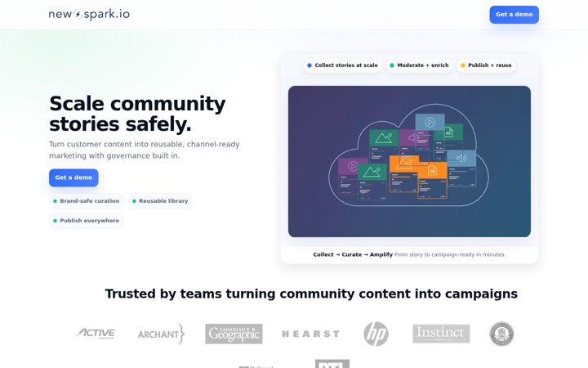Click the HP logo

point(376,334)
